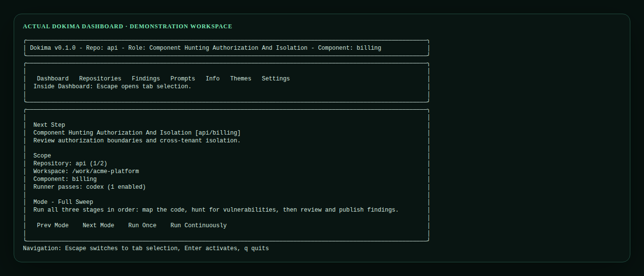Switch to the Repositories tab
The height and width of the screenshot is (276, 644).
tap(100, 79)
